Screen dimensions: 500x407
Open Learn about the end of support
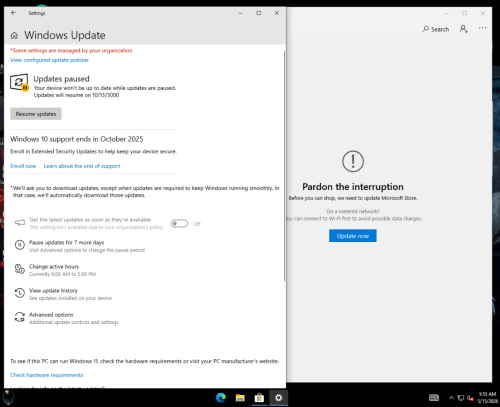tap(82, 166)
